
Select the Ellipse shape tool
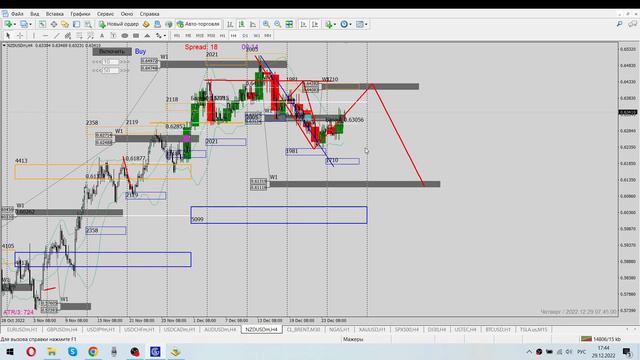125,36
